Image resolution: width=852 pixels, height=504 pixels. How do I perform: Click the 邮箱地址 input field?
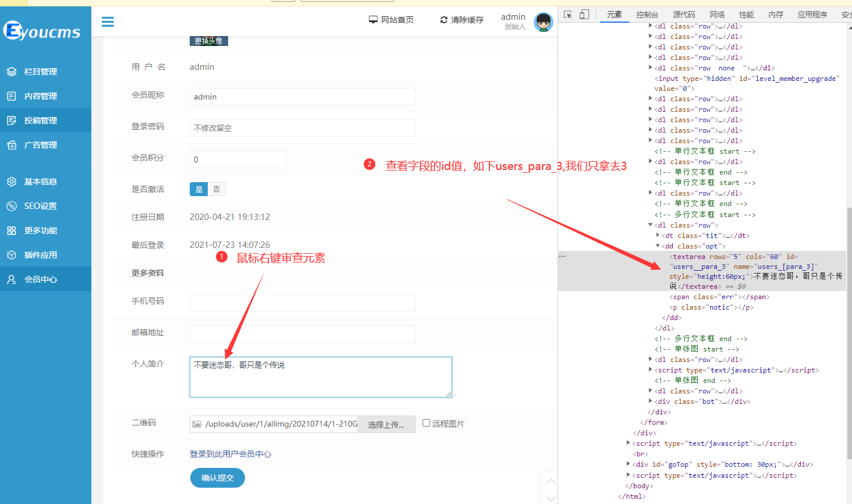pos(303,334)
